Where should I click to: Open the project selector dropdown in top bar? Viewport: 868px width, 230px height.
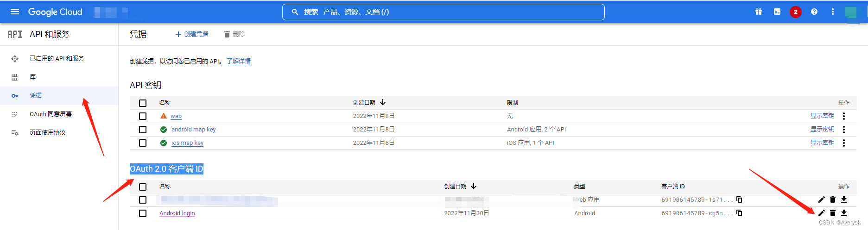tap(112, 12)
